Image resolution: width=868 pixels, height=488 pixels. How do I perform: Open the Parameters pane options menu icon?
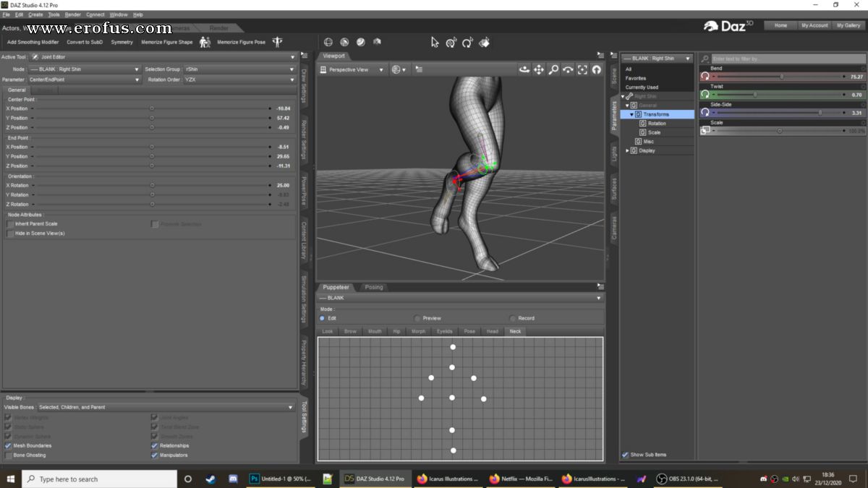616,56
